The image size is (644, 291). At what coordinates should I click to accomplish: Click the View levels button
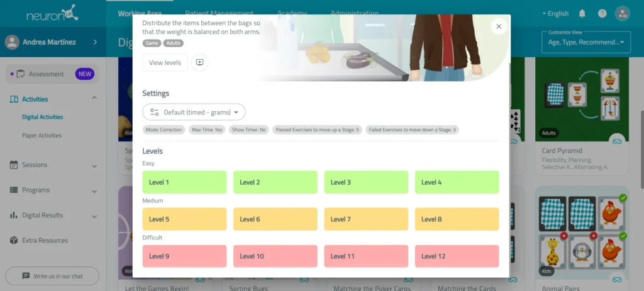click(165, 62)
